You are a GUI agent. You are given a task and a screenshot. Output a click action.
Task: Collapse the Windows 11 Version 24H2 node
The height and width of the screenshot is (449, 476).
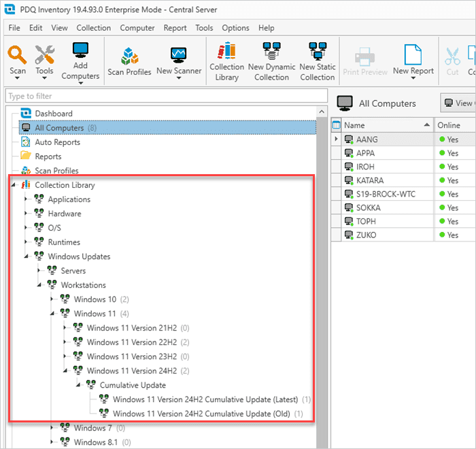[x=65, y=371]
